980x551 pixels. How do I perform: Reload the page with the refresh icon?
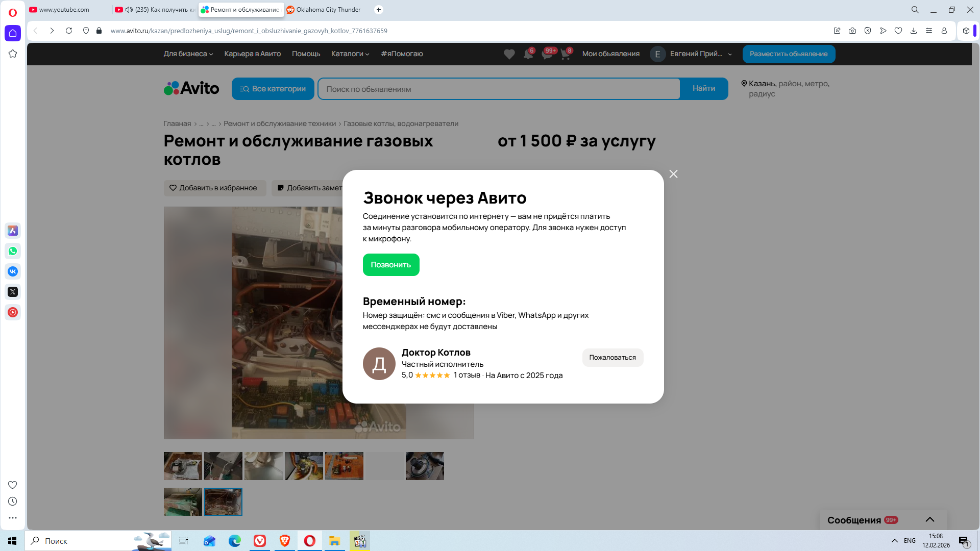click(69, 31)
